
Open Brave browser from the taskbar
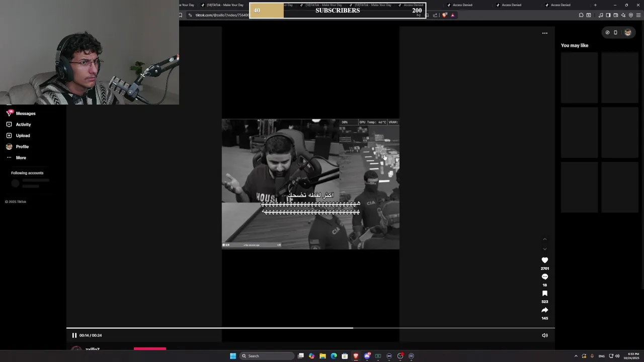coord(356,356)
